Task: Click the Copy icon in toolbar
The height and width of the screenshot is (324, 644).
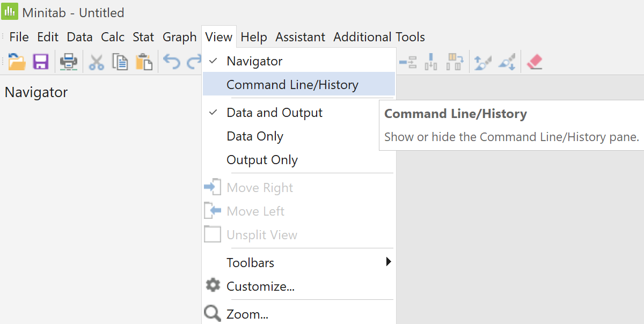Action: [x=120, y=62]
